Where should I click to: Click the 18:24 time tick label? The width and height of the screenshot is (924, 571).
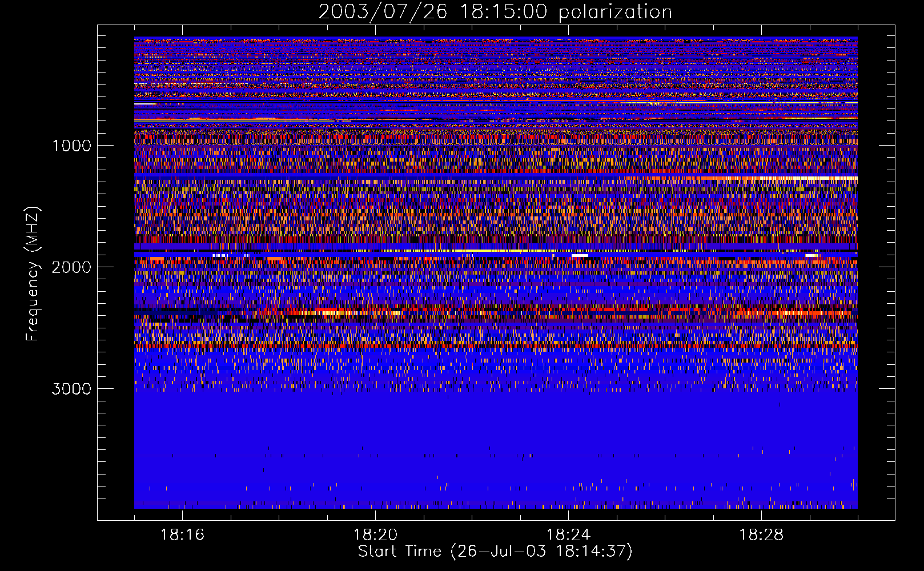569,535
